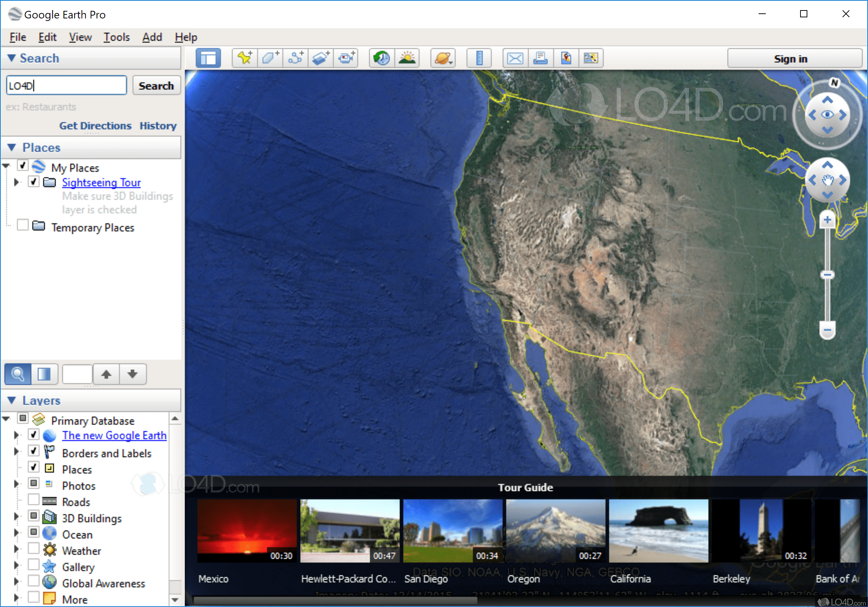Screen dimensions: 868x607
Task: Uncheck the Sightseeing Tour checkbox
Action: (x=33, y=182)
